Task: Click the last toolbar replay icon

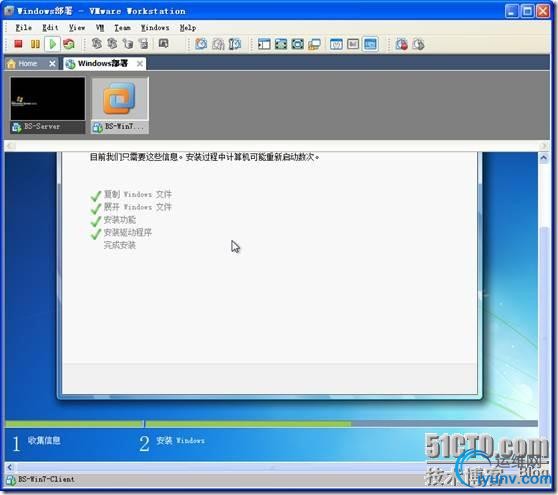Action: click(418, 44)
